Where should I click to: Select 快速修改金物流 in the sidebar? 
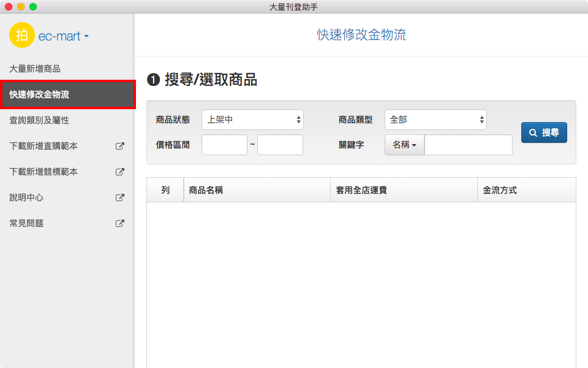tap(39, 94)
